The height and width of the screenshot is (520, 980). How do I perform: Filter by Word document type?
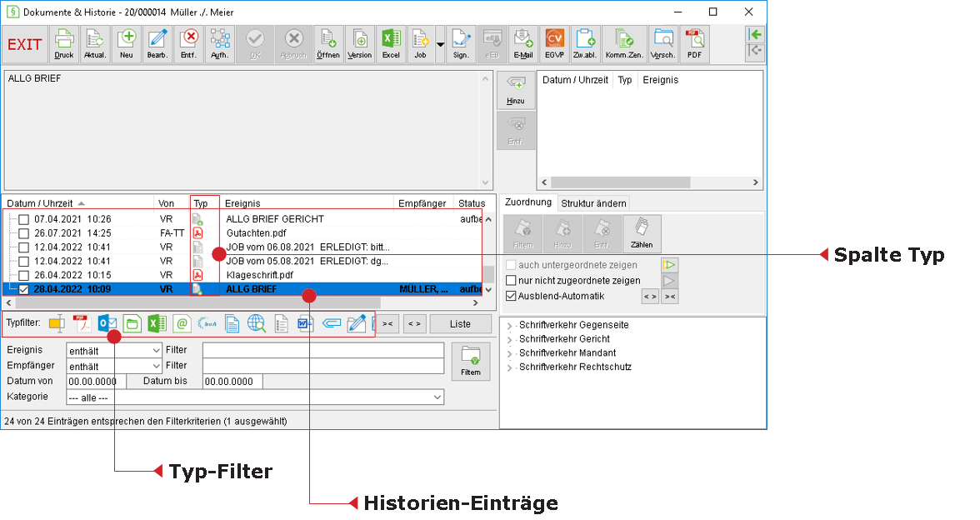click(x=305, y=323)
